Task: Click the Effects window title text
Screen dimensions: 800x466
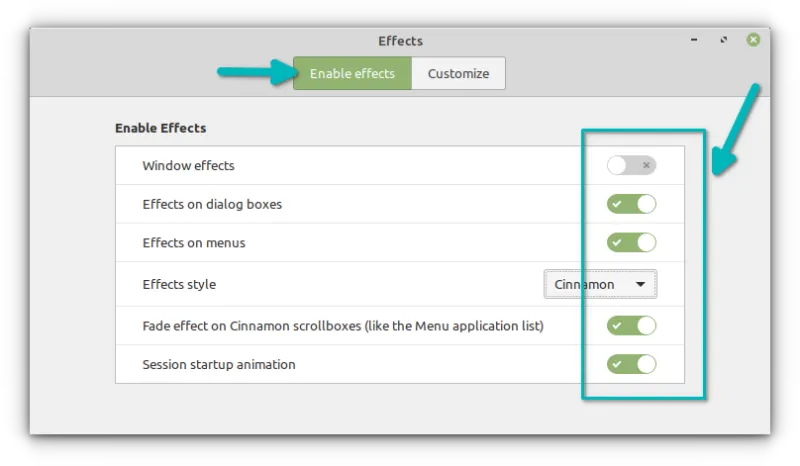Action: [400, 41]
